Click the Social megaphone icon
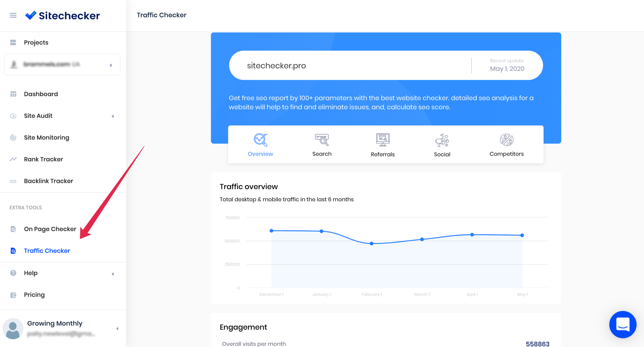644x347 pixels. 442,140
